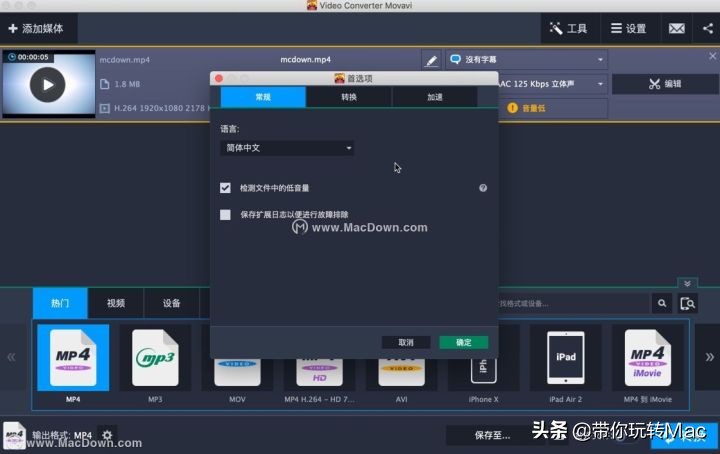
Task: Open the Settings (设置) menu
Action: tap(629, 28)
